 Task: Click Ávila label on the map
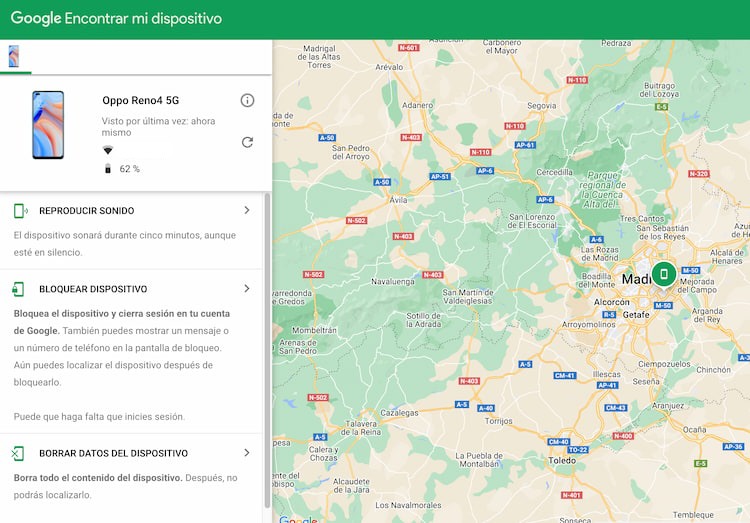tap(398, 200)
